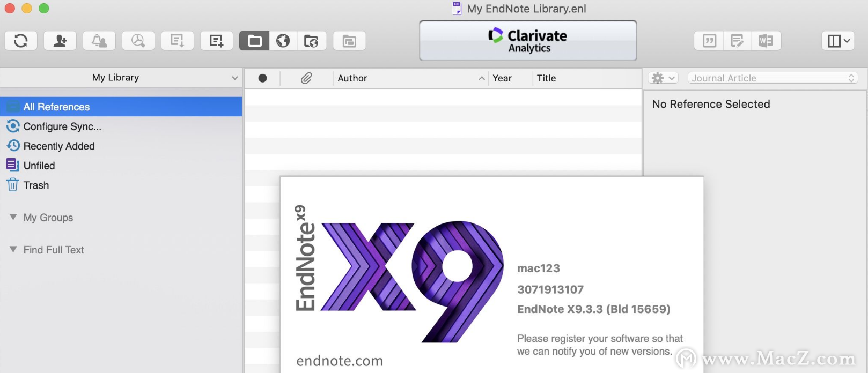Click the Sync Library toolbar icon
Viewport: 868px width, 373px height.
(21, 41)
